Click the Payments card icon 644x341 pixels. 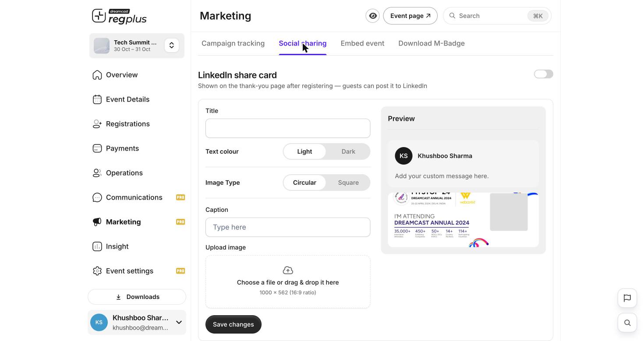(97, 148)
